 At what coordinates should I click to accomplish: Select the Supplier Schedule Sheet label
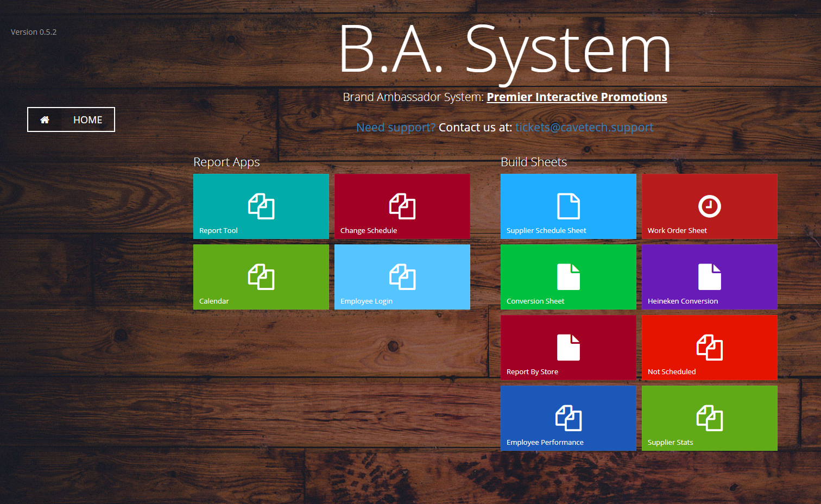[x=546, y=231]
